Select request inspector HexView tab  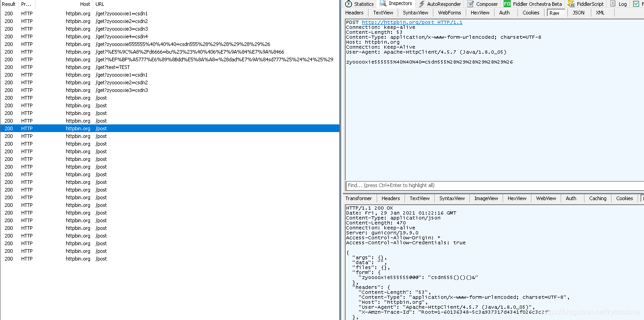480,13
